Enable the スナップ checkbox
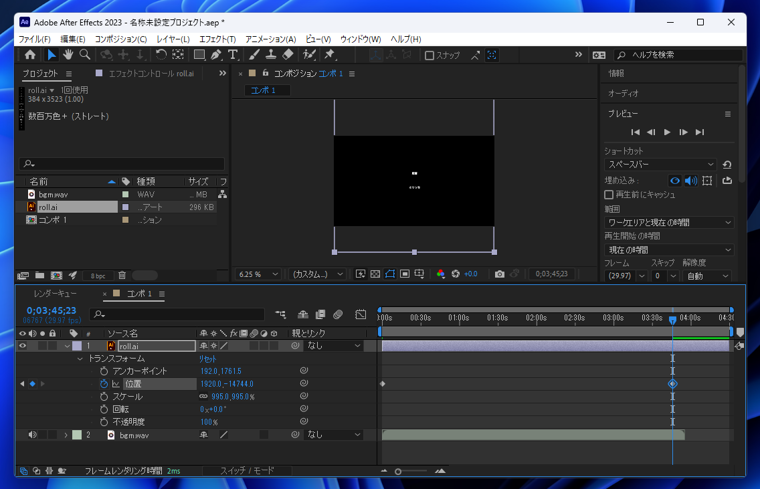The height and width of the screenshot is (489, 760). pos(429,55)
